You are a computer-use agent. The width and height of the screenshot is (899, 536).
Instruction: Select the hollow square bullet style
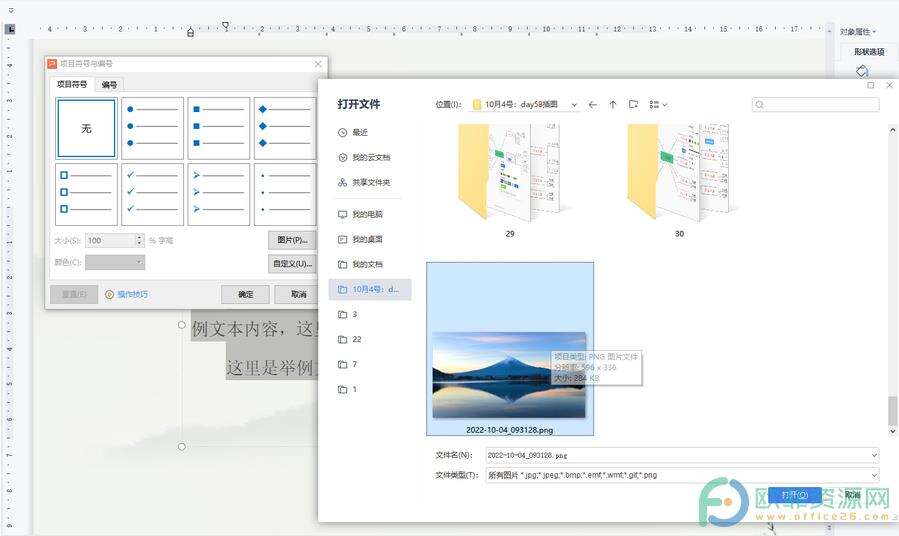(x=87, y=194)
